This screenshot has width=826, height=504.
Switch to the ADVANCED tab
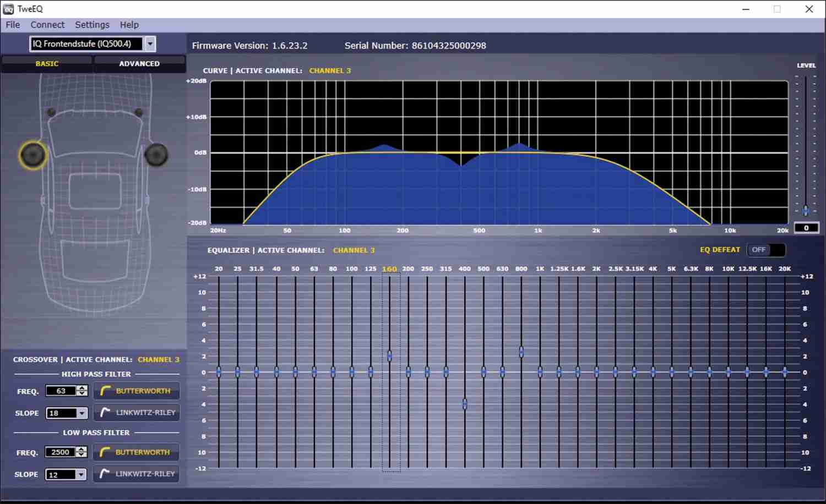coord(139,64)
